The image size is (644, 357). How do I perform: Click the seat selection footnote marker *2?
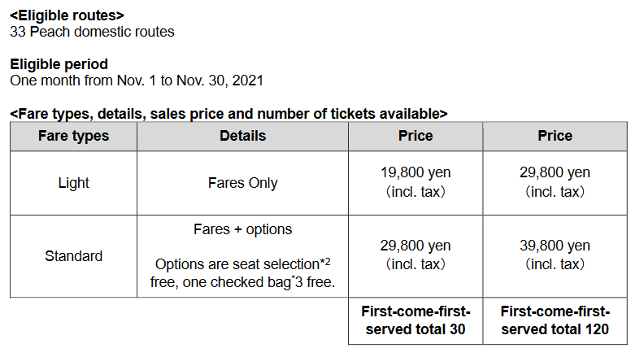[324, 262]
